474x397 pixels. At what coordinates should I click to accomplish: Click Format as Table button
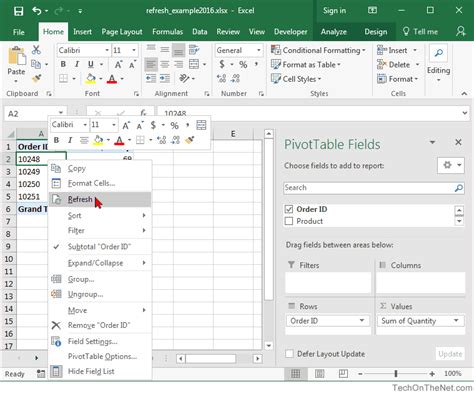point(306,65)
